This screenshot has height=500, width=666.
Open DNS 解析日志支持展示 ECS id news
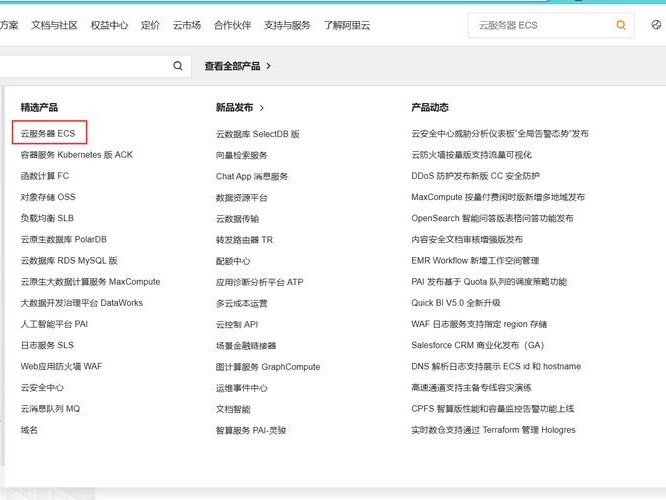pos(496,366)
